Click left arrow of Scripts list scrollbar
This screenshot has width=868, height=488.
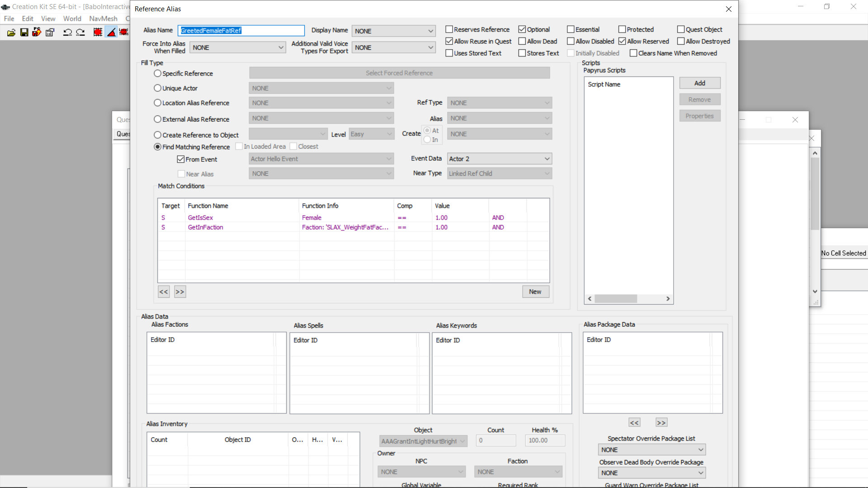(x=590, y=299)
